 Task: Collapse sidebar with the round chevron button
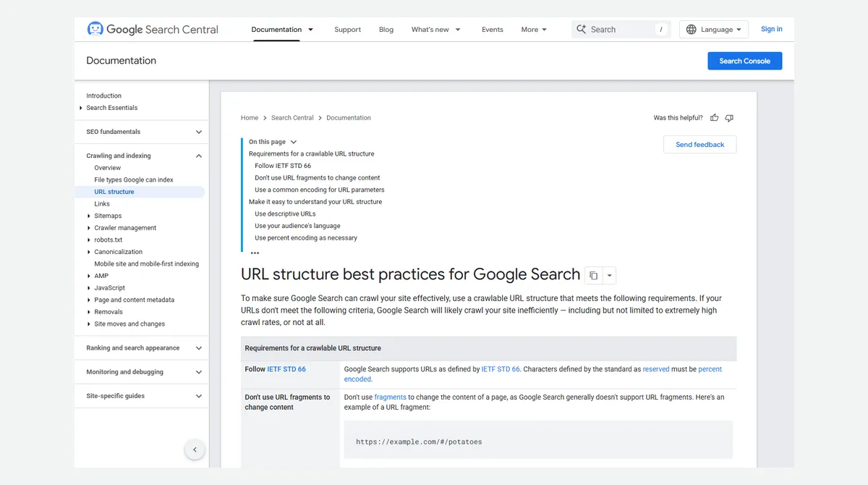click(195, 450)
